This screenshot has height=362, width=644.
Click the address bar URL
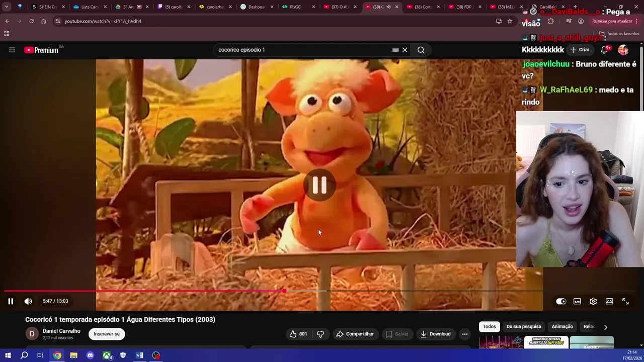[103, 21]
